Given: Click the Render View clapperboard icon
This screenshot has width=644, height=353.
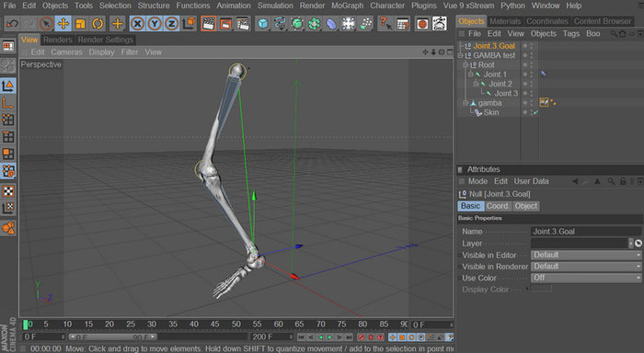Looking at the screenshot, I should click(x=209, y=24).
